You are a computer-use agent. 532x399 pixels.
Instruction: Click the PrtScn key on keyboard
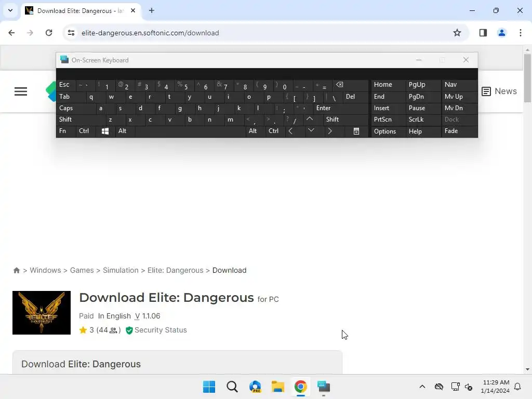(388, 119)
